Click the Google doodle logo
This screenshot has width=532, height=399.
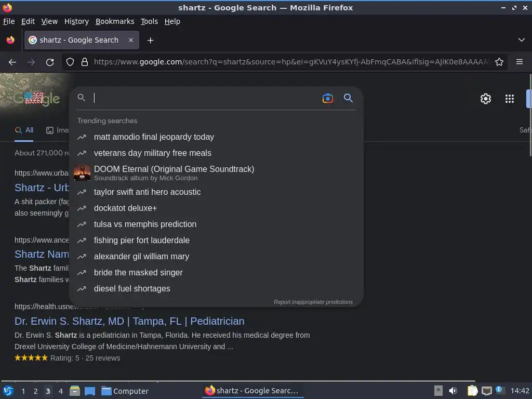point(37,98)
